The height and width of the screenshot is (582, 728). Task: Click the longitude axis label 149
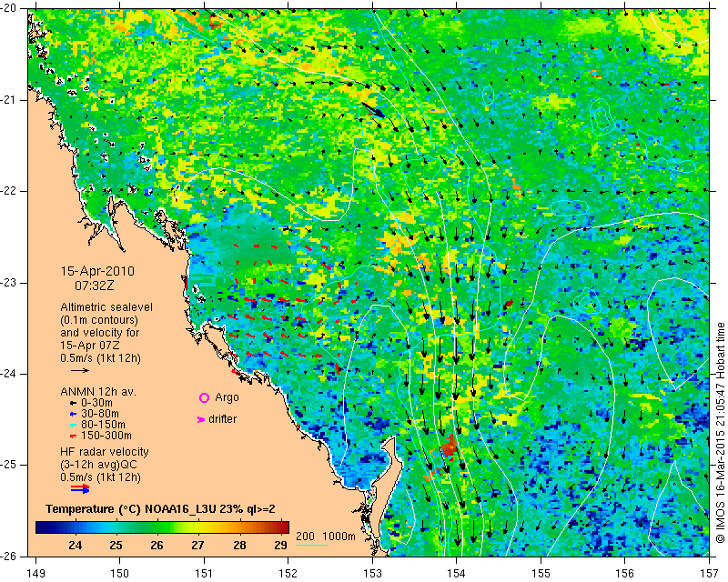pyautogui.click(x=36, y=573)
